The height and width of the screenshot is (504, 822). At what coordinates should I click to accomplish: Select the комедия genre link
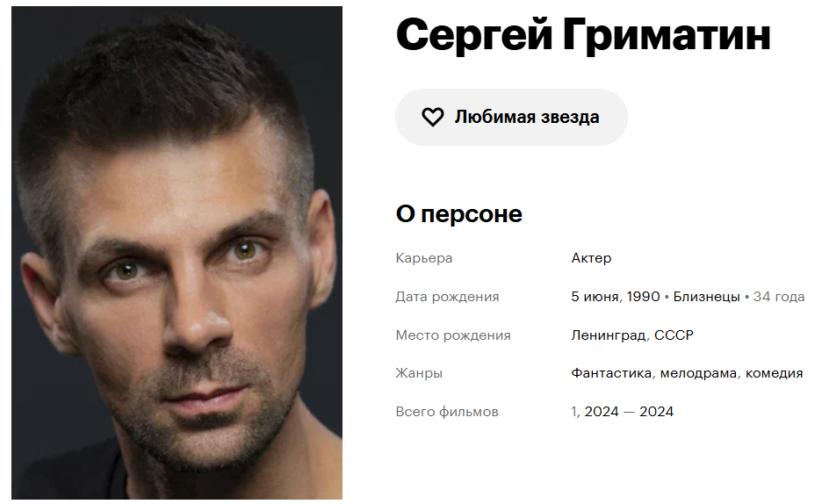774,373
